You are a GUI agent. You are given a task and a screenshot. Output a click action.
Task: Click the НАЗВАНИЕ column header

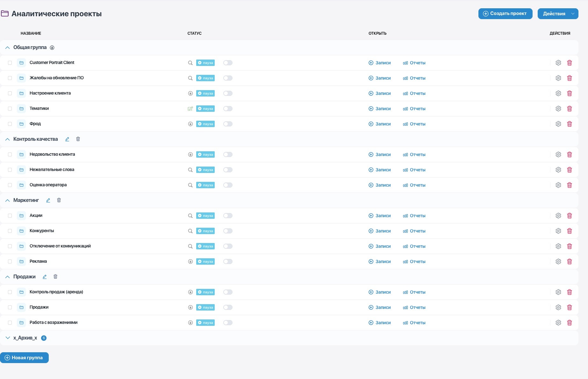(x=31, y=33)
